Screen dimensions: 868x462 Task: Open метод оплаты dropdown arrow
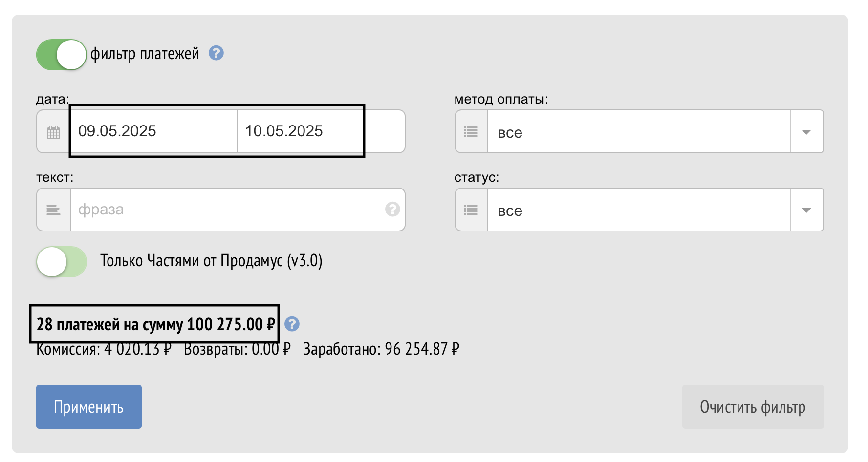(x=806, y=132)
